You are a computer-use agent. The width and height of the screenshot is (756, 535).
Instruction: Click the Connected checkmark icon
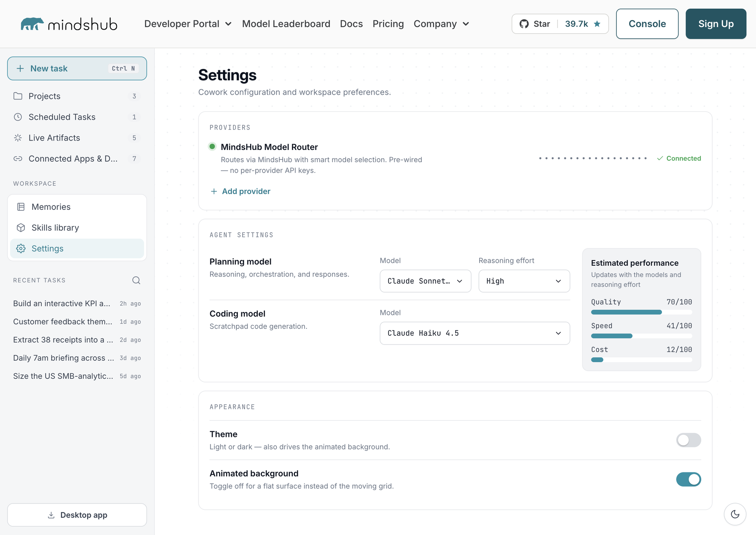[x=660, y=158]
